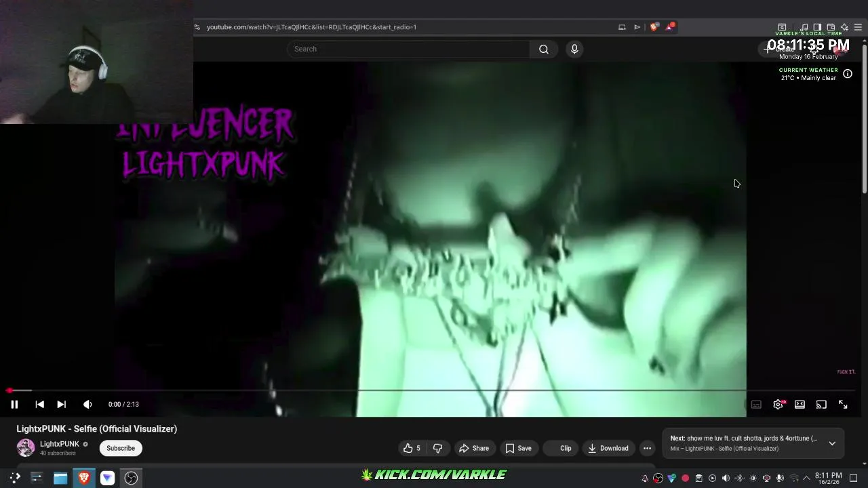Image resolution: width=868 pixels, height=488 pixels.
Task: Open the system volume tray icon
Action: 726,479
